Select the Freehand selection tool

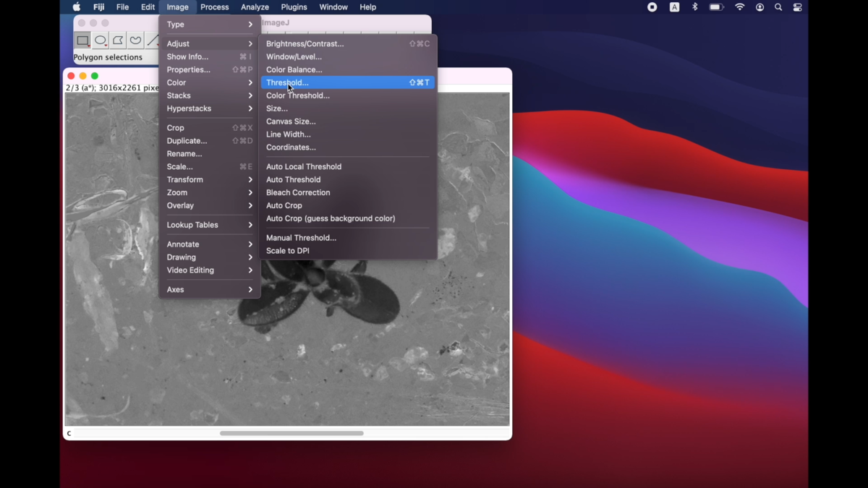pyautogui.click(x=135, y=40)
